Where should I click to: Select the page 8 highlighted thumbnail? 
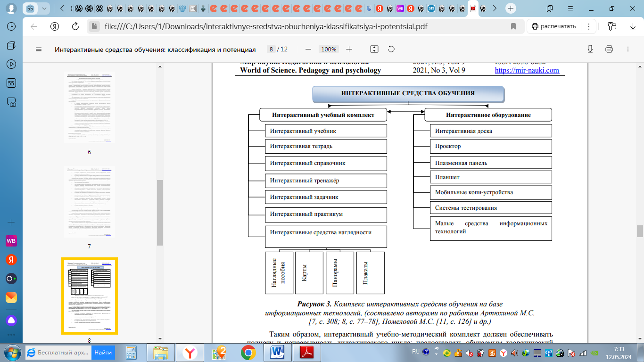point(89,296)
